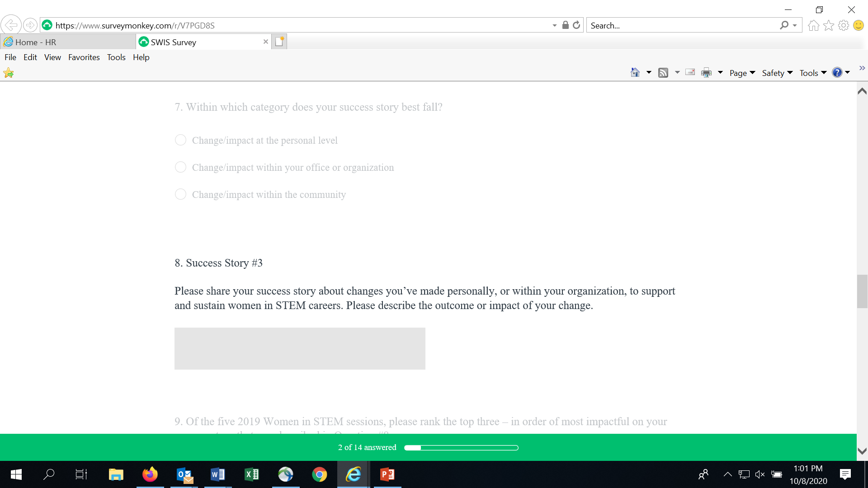Viewport: 868px width, 488px height.
Task: Open the command bar Tools dropdown
Action: coord(812,73)
